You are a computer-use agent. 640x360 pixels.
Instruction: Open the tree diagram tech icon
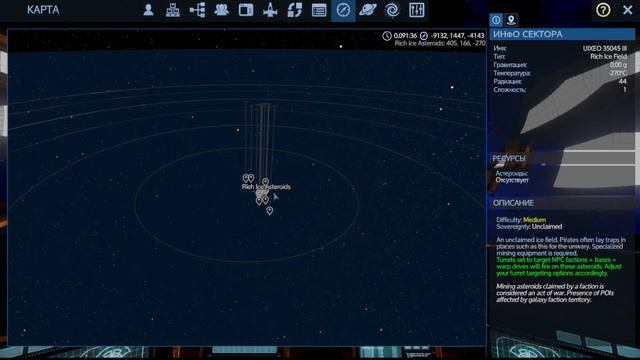197,10
